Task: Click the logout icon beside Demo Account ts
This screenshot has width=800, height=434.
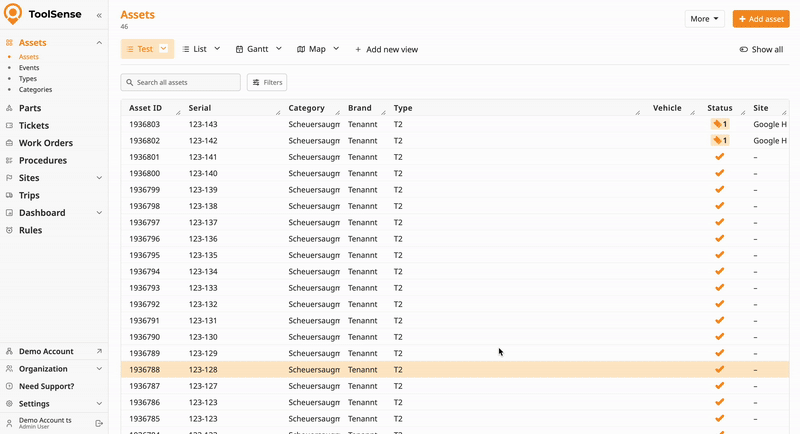Action: pos(99,424)
